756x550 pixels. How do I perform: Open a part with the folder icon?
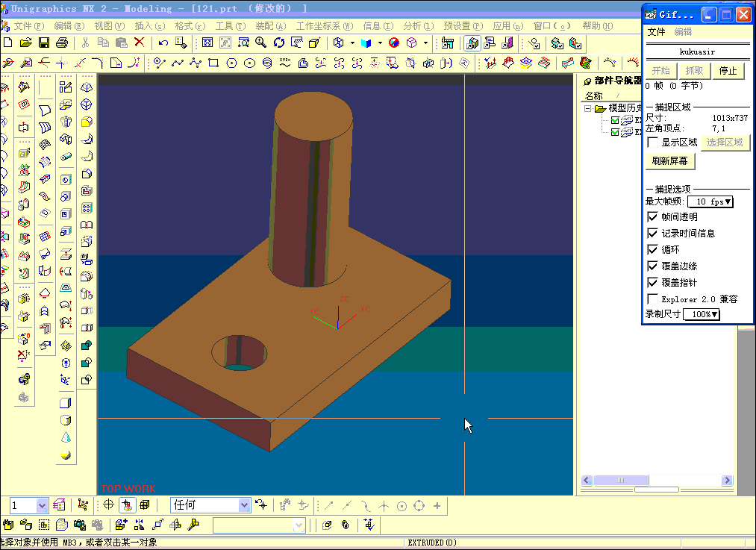[x=25, y=43]
